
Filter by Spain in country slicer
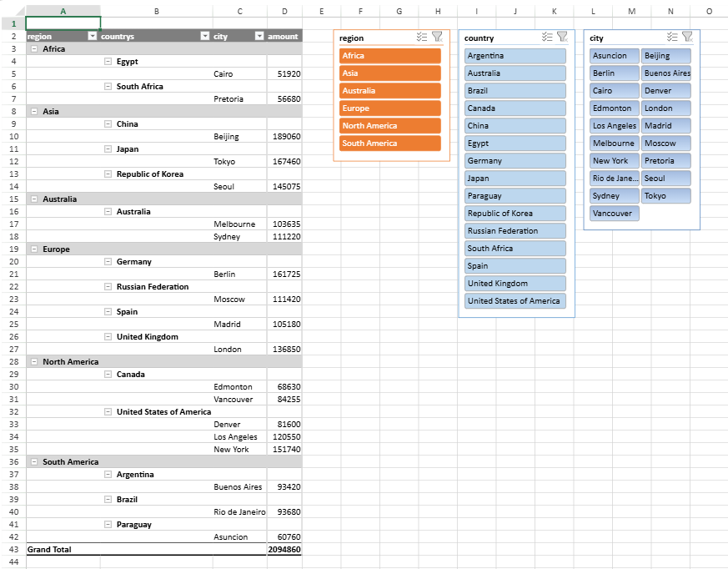(x=515, y=266)
